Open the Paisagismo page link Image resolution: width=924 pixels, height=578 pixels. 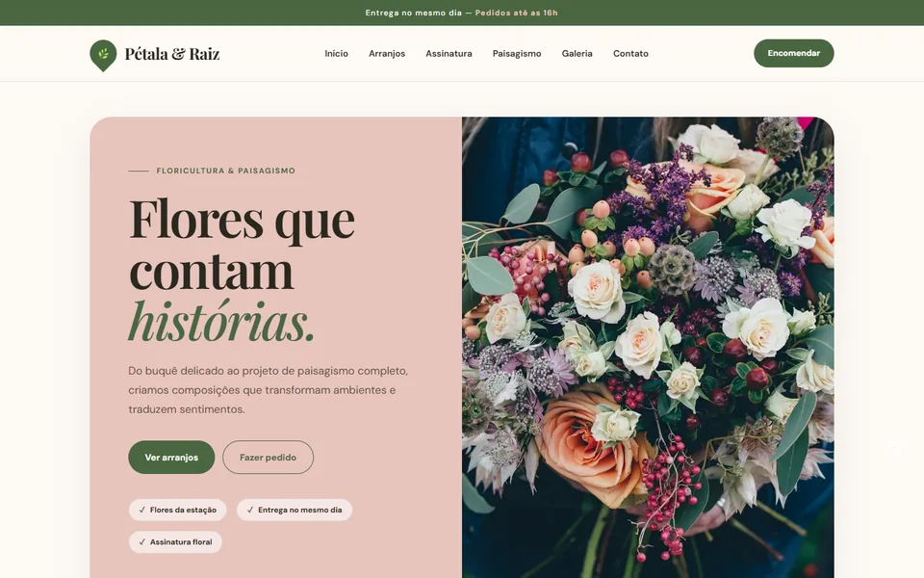tap(517, 54)
